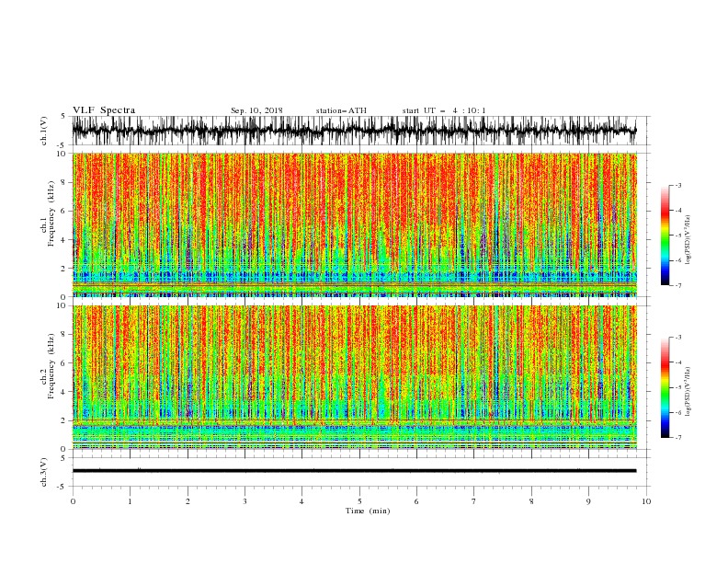728x563 pixels.
Task: Click the ch.1 spectrogram panel
Action: click(x=354, y=224)
